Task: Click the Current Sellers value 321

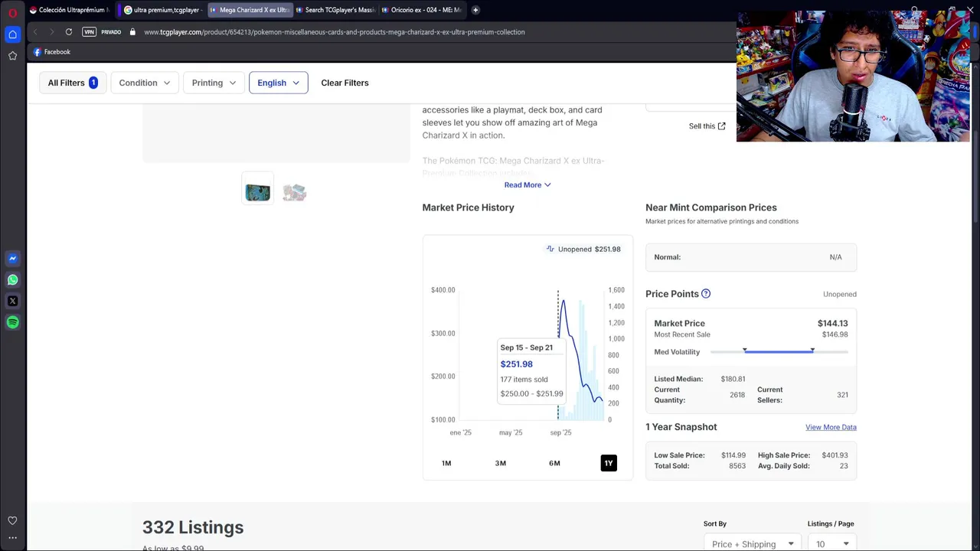Action: click(842, 395)
